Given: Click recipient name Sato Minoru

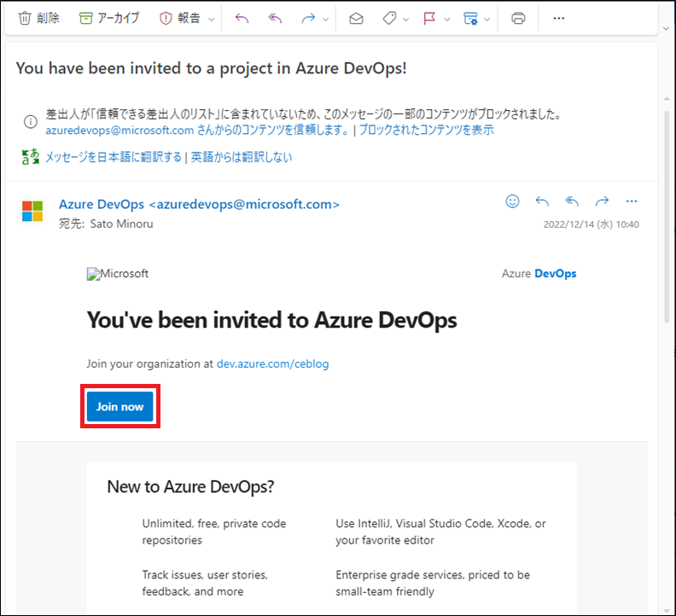Looking at the screenshot, I should [121, 224].
